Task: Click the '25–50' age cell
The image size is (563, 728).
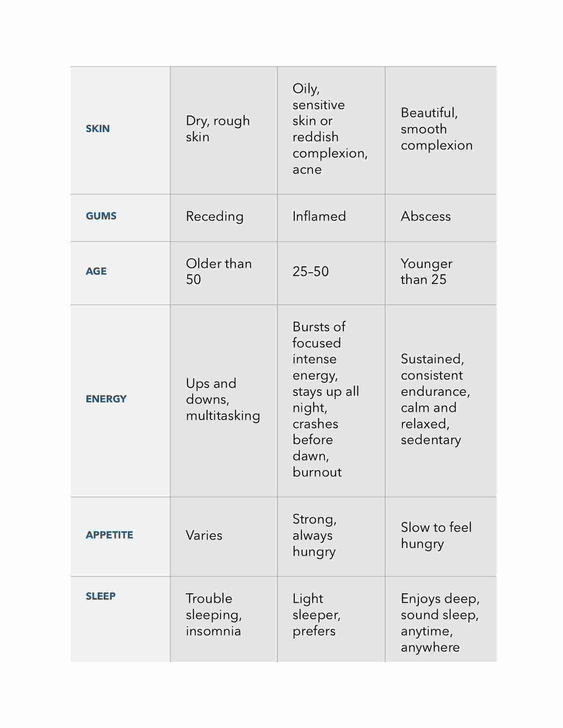Action: pyautogui.click(x=331, y=273)
